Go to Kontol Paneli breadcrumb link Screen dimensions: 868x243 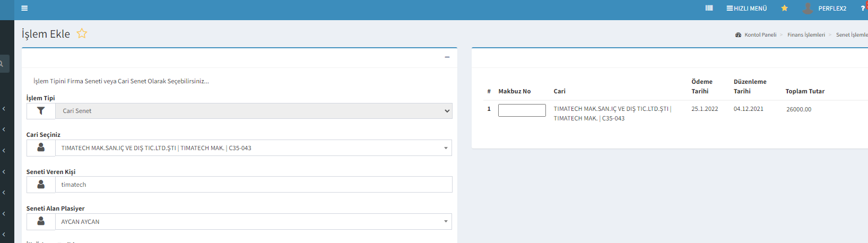coord(760,35)
